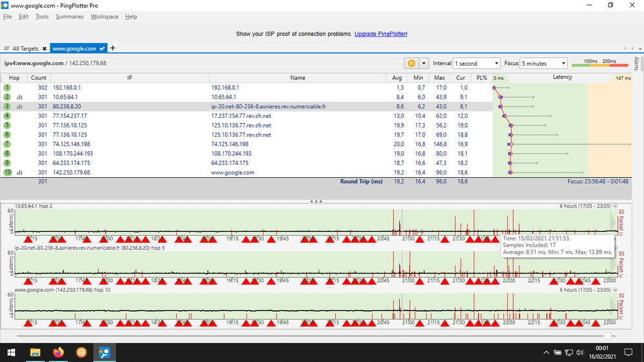The width and height of the screenshot is (644, 362).
Task: Pause tracing with the orange pause button
Action: (411, 63)
